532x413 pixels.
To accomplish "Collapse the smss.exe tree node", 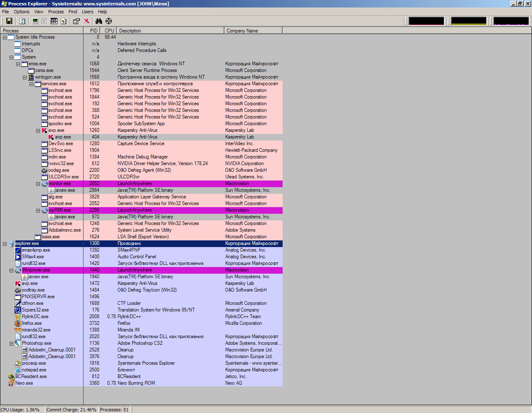I will pos(18,64).
